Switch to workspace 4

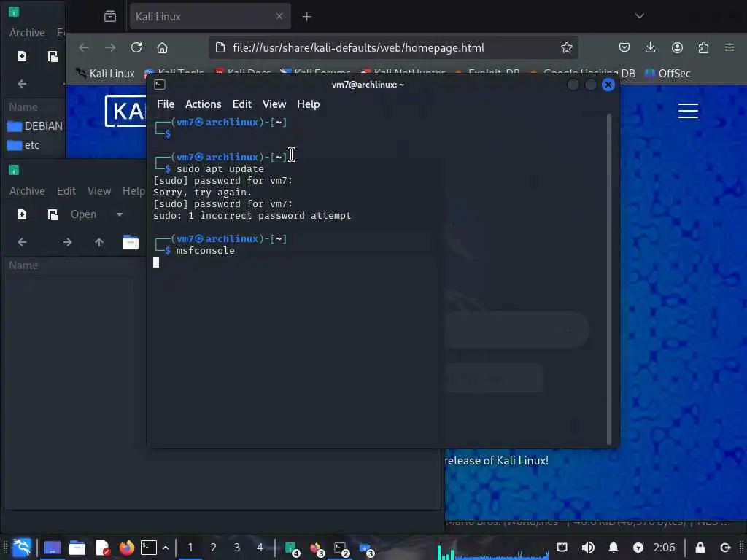pos(260,548)
